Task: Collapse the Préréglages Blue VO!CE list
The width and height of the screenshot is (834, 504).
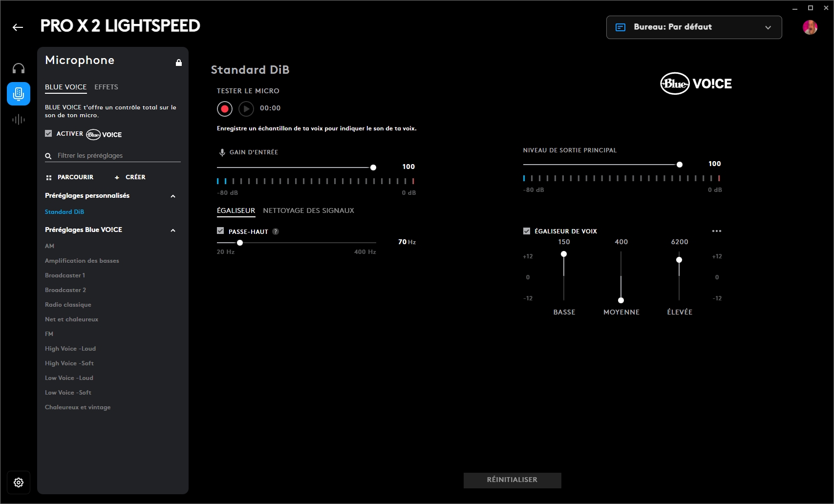Action: [x=173, y=231]
